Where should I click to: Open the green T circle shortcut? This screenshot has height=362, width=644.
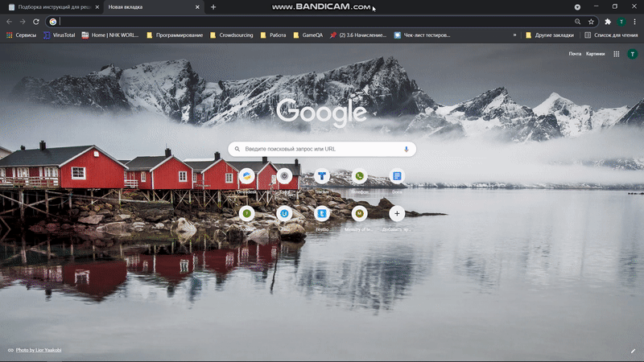[x=247, y=213]
